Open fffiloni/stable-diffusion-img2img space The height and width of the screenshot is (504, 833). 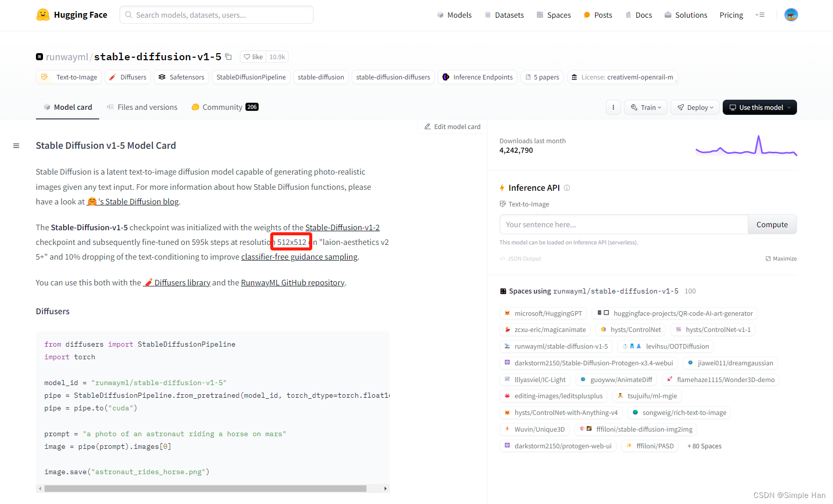(x=636, y=429)
